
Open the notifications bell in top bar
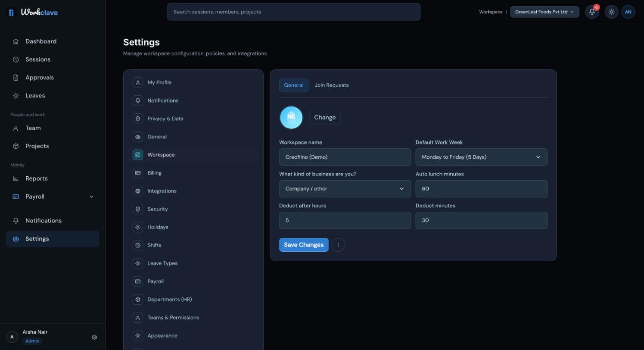(x=592, y=12)
